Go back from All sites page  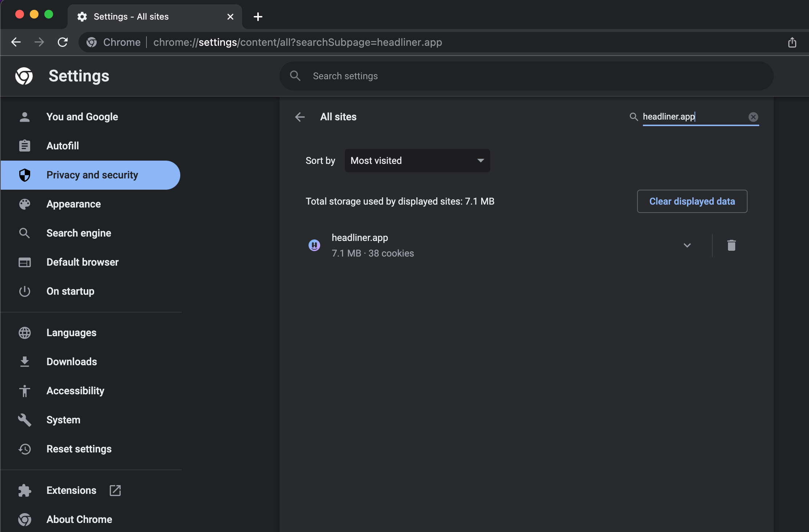tap(300, 117)
